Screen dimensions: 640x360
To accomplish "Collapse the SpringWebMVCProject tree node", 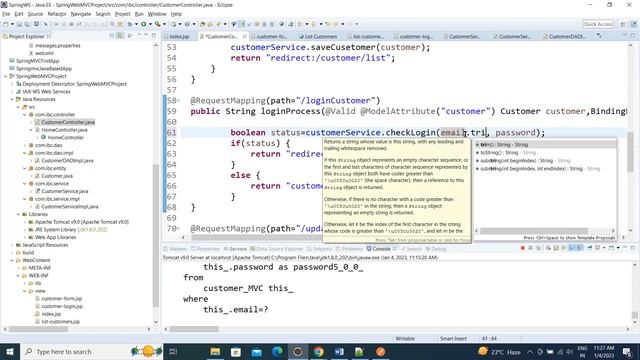I will 6,76.
